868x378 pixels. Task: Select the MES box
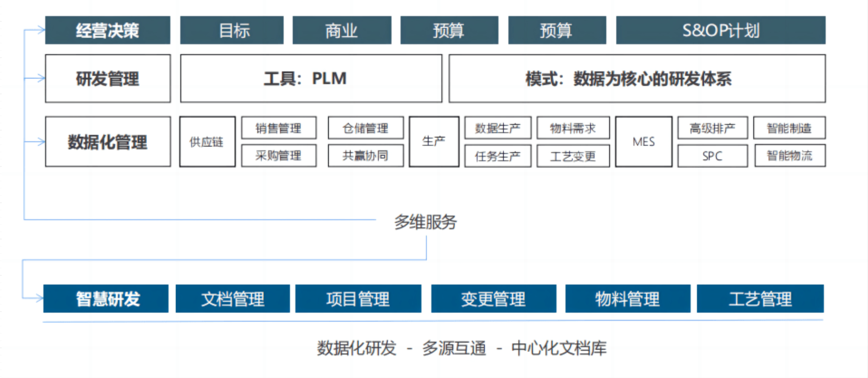click(644, 142)
